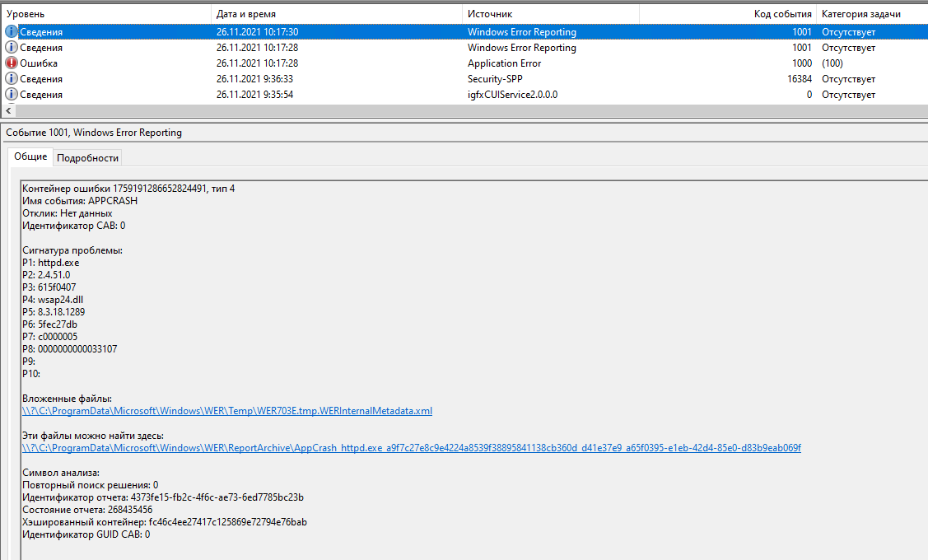Click info icon of 10:17:28 Windows Error Reporting event
The height and width of the screenshot is (560, 928).
coord(12,48)
